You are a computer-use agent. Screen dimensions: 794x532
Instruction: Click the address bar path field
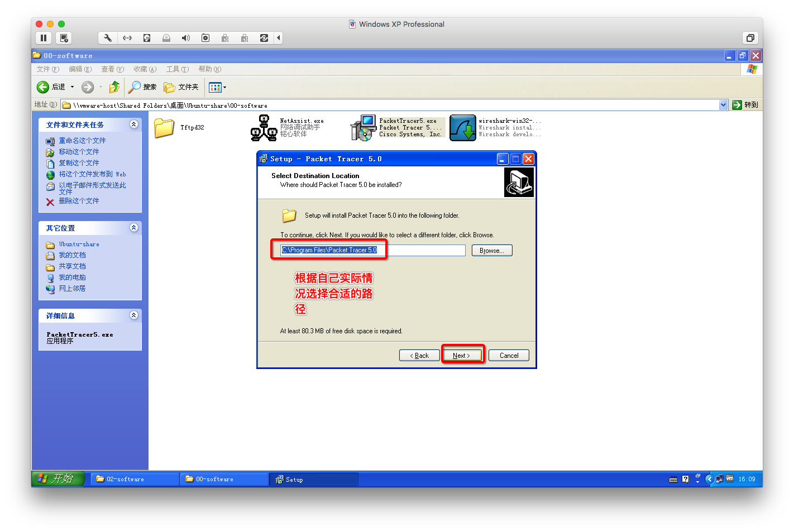[x=390, y=105]
